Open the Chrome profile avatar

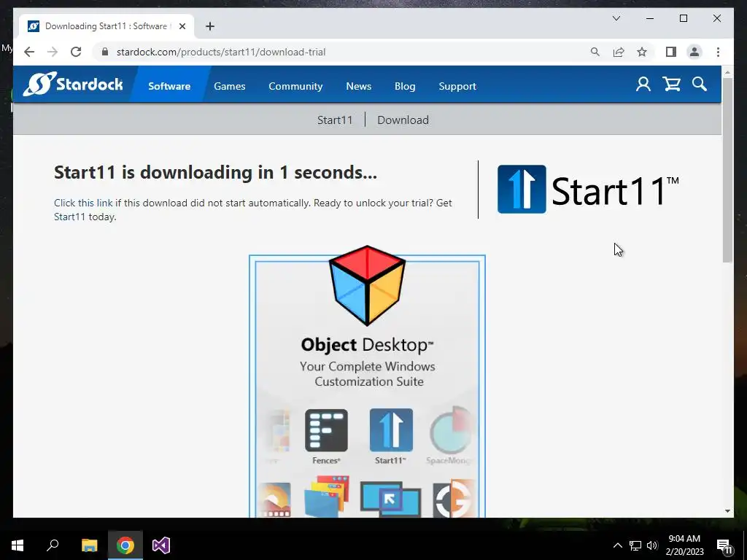pyautogui.click(x=694, y=52)
